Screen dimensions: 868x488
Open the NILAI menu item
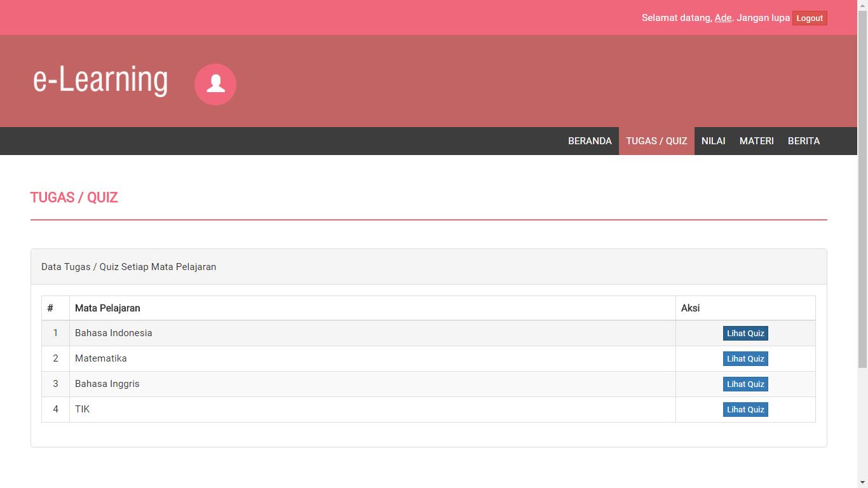point(713,141)
